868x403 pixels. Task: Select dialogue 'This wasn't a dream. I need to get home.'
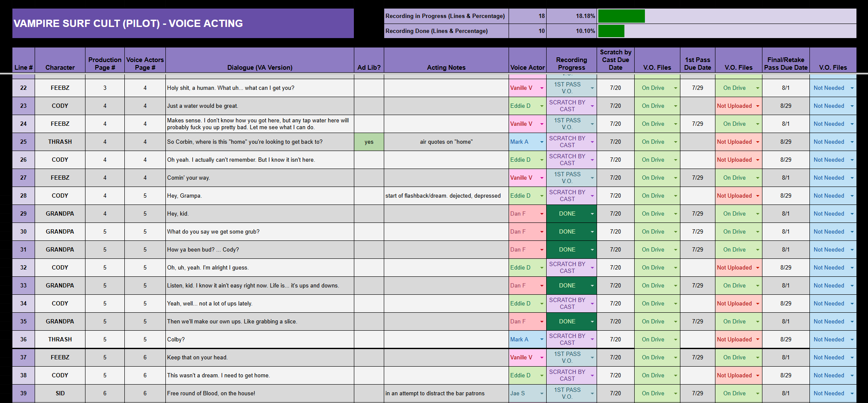point(260,376)
